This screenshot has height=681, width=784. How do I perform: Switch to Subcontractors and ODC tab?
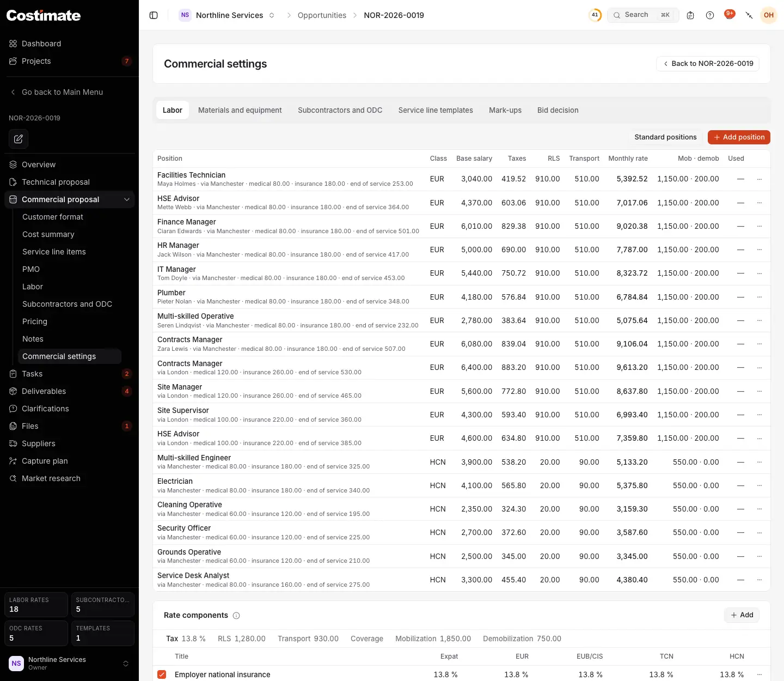tap(340, 110)
